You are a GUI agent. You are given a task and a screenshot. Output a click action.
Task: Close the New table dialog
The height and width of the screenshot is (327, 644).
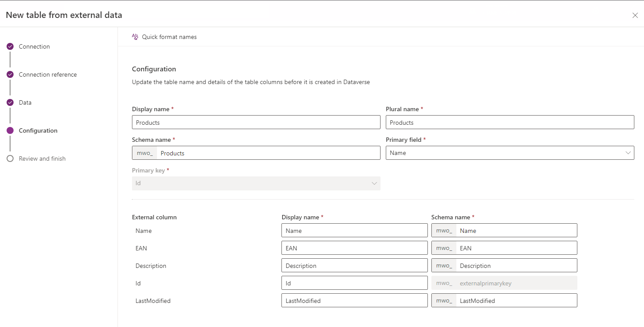(635, 15)
